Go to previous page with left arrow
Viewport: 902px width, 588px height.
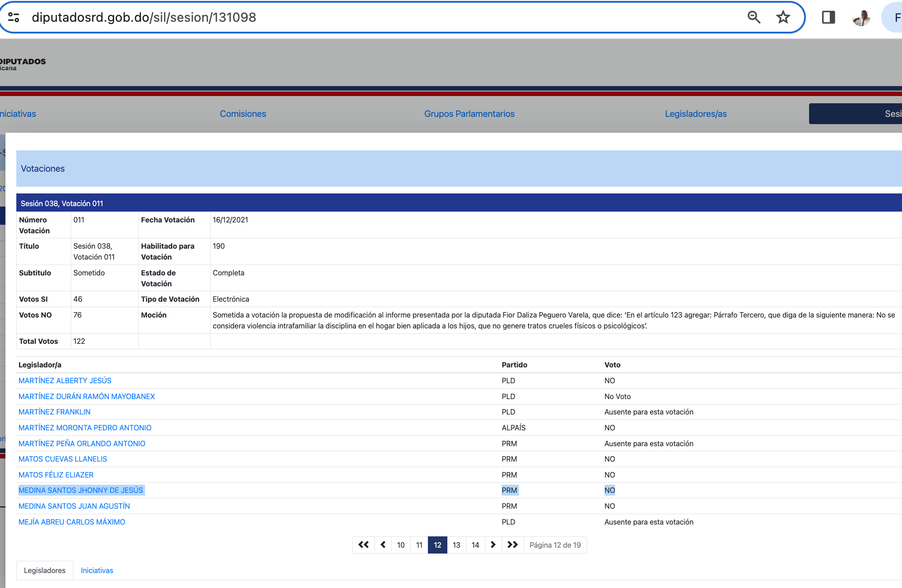click(x=383, y=545)
